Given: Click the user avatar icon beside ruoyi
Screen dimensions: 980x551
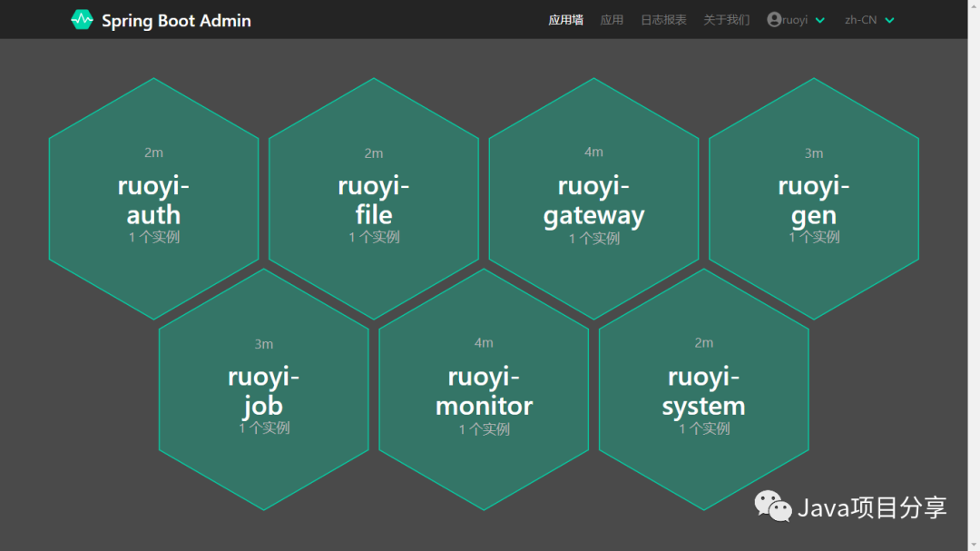Looking at the screenshot, I should tap(774, 20).
